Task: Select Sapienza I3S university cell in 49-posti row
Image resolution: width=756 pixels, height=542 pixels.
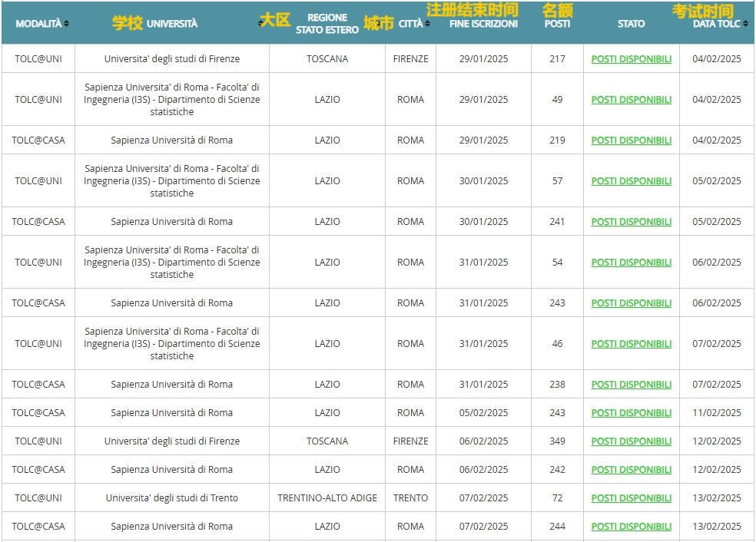Action: click(x=172, y=100)
